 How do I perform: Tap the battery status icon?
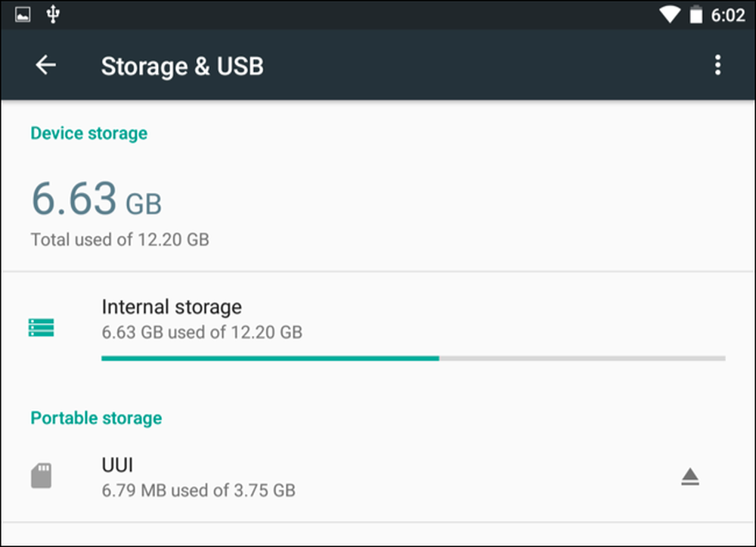[x=696, y=14]
